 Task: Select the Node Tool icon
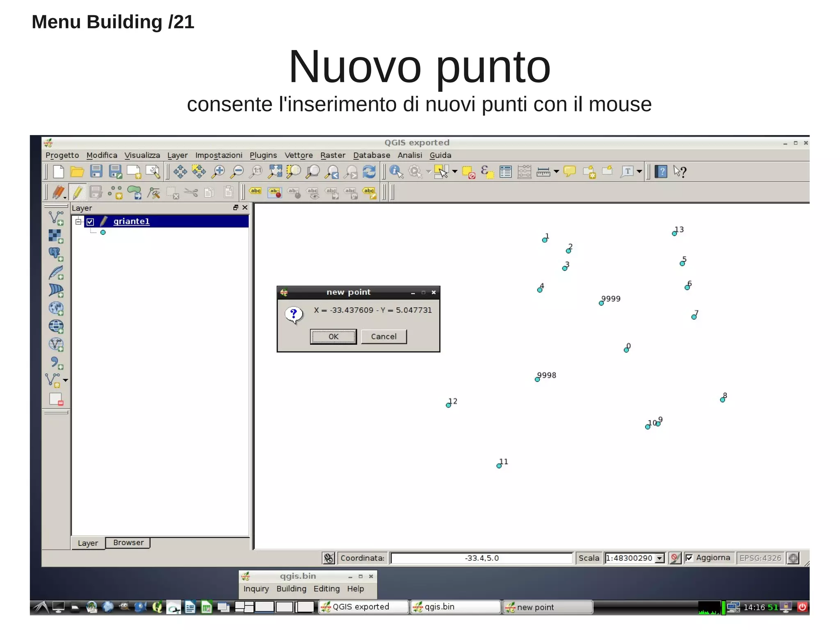point(154,192)
